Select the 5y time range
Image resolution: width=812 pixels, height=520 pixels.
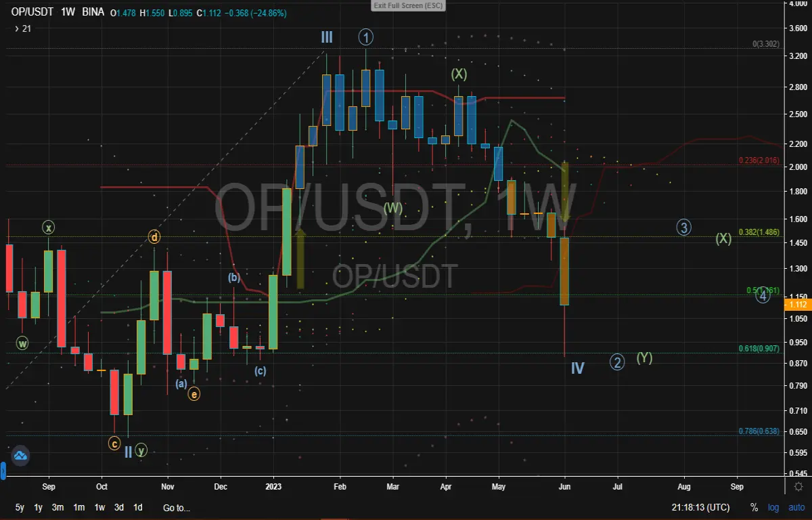[x=20, y=508]
